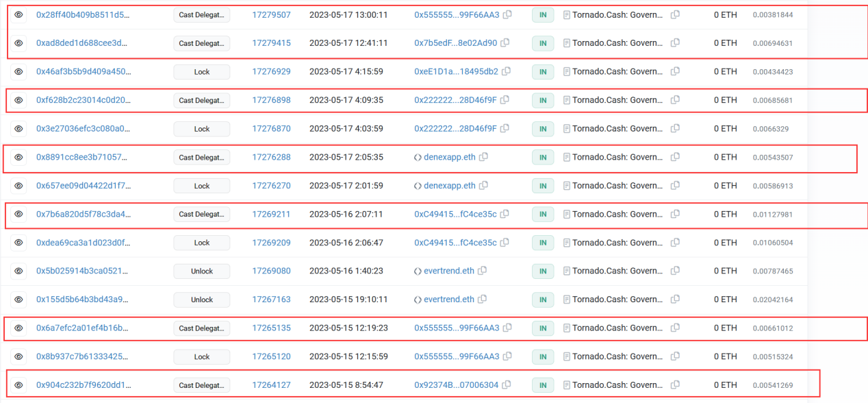
Task: Open Tornado.Cash: Govern... in block 17269080 row
Action: (x=617, y=271)
